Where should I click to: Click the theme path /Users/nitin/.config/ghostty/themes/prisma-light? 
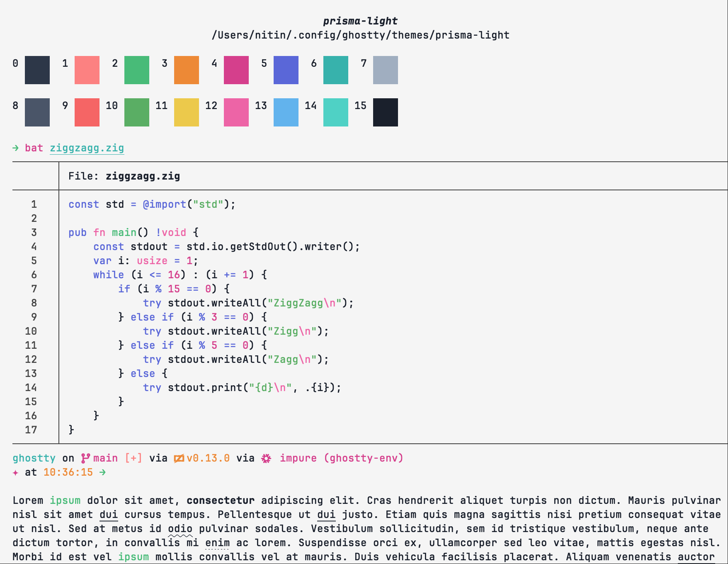361,35
